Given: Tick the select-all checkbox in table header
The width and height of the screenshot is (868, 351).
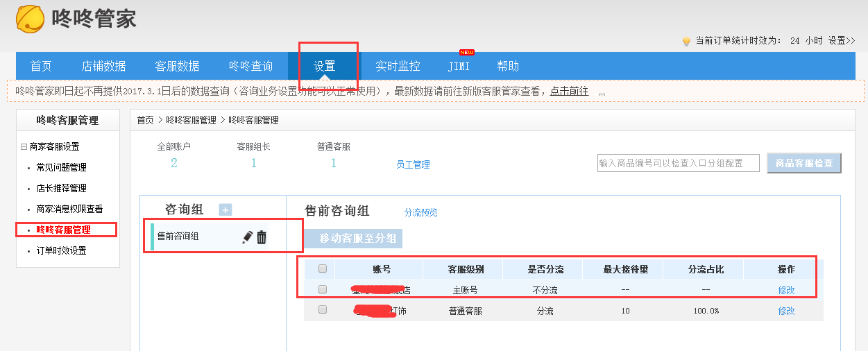Looking at the screenshot, I should (322, 268).
